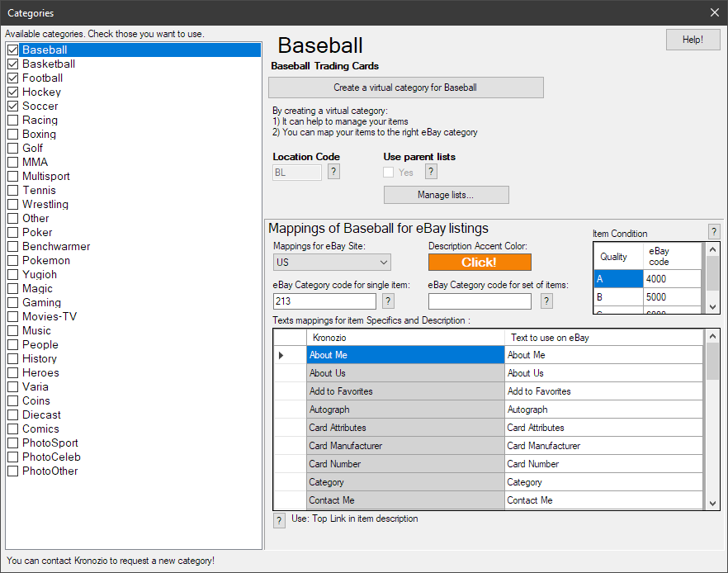This screenshot has height=573, width=728.
Task: Check the Pokemon category
Action: pos(13,261)
